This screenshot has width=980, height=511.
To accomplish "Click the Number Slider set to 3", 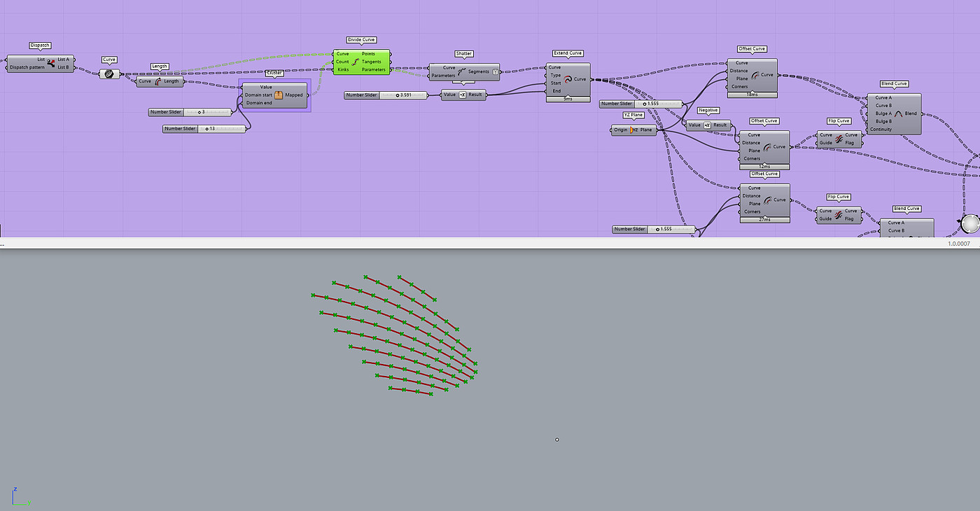I will [x=190, y=112].
